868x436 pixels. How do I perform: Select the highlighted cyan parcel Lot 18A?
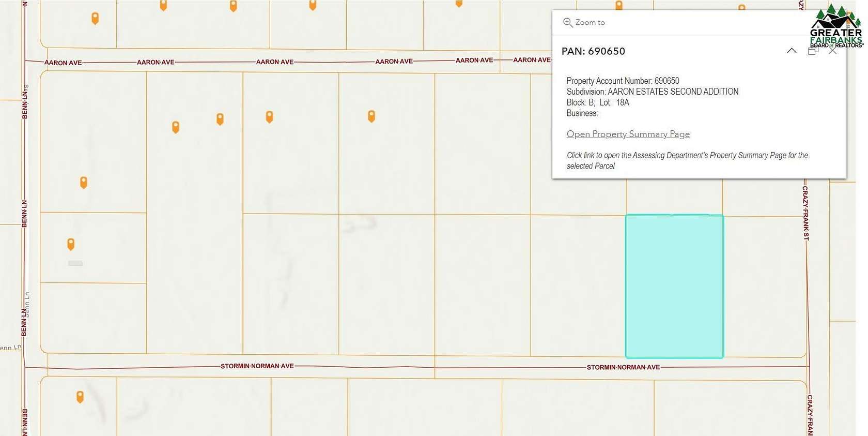pos(674,286)
